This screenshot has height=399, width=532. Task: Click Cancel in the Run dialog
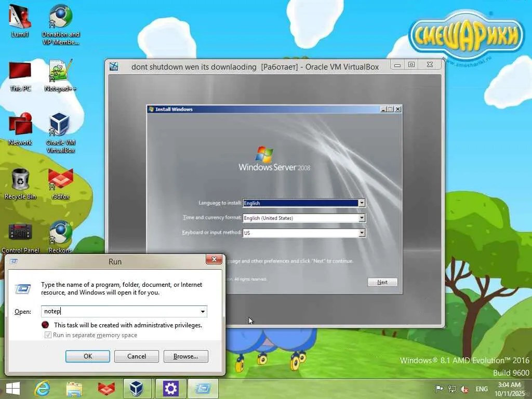[137, 356]
